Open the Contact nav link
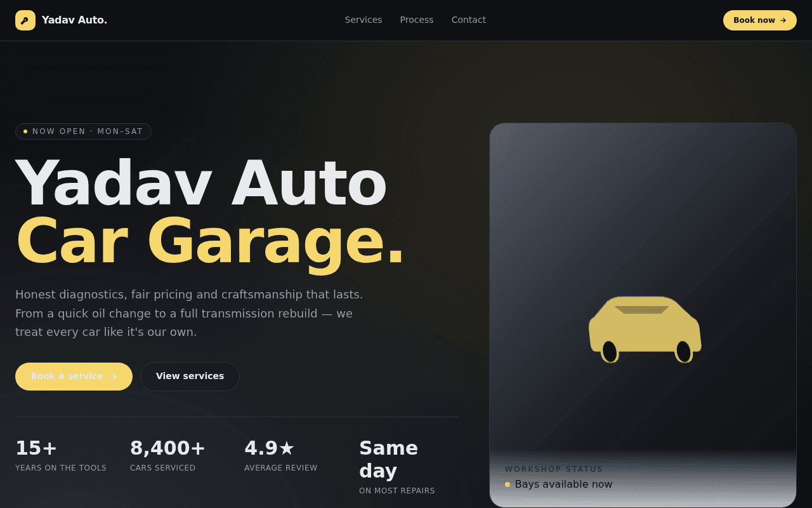 click(x=469, y=20)
